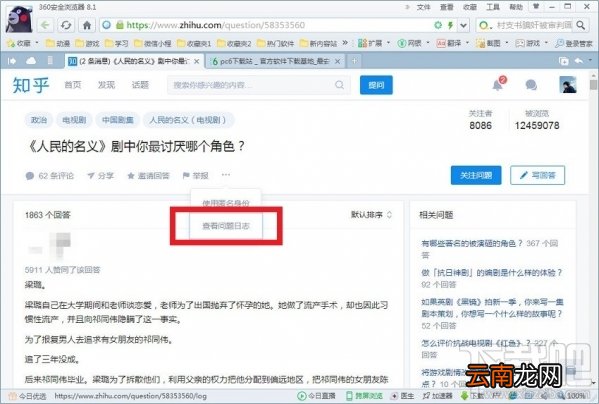Viewport: 599px width, 404px height.
Task: Open a new tab with the plus button
Action: 354,61
